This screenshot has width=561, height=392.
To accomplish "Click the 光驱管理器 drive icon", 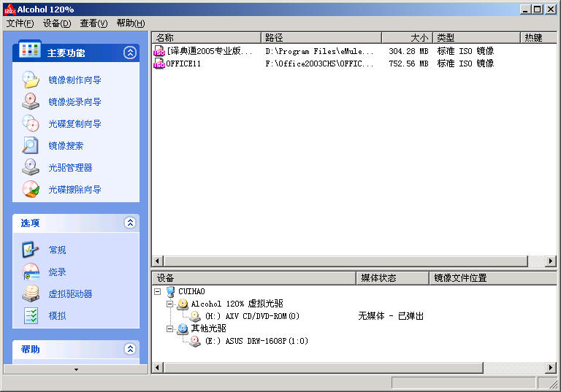I will [x=31, y=167].
